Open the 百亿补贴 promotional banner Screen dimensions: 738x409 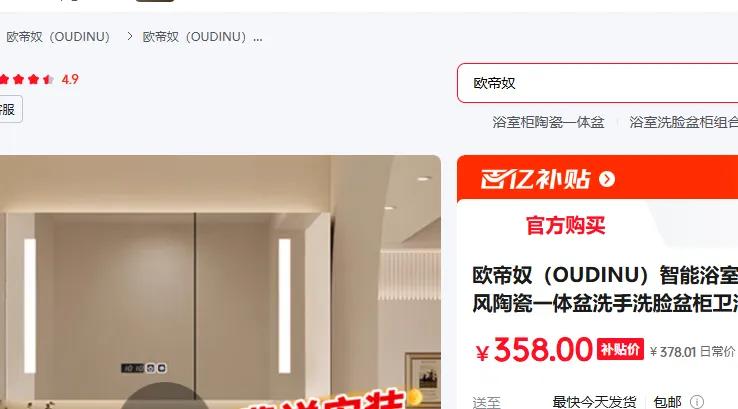[597, 179]
